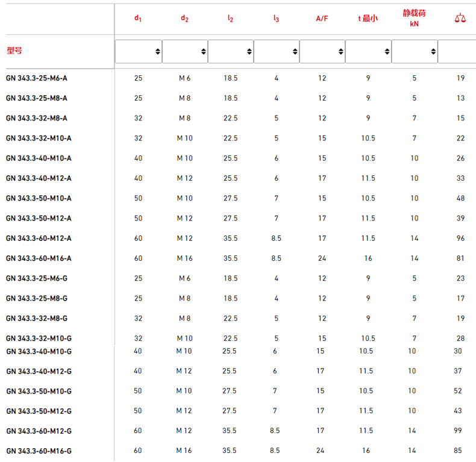
Task: Click the 型号 column header
Action: [x=14, y=51]
